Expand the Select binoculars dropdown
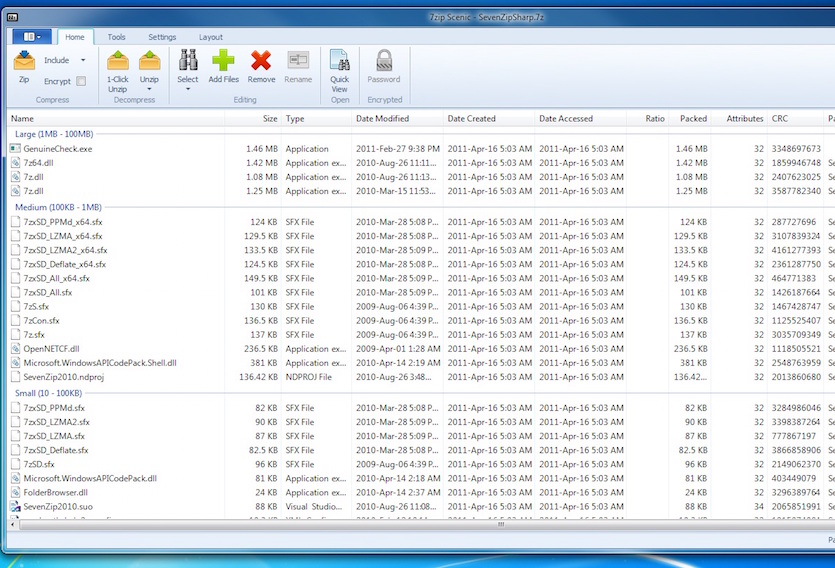 tap(187, 88)
